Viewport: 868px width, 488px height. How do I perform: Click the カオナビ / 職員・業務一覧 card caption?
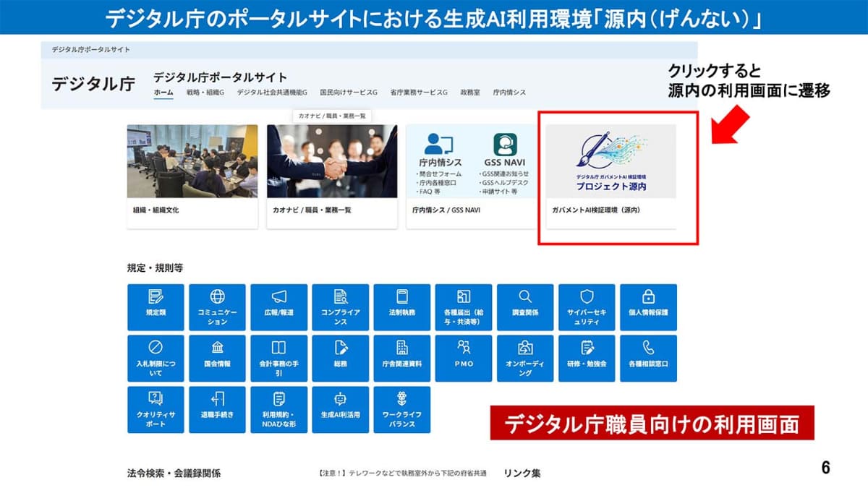point(312,210)
